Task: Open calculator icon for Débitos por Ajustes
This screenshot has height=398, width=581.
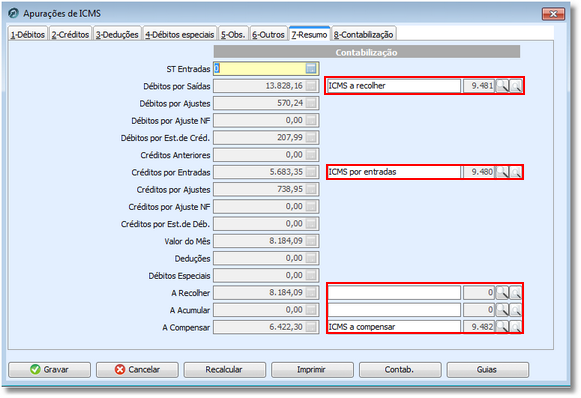Action: (311, 103)
